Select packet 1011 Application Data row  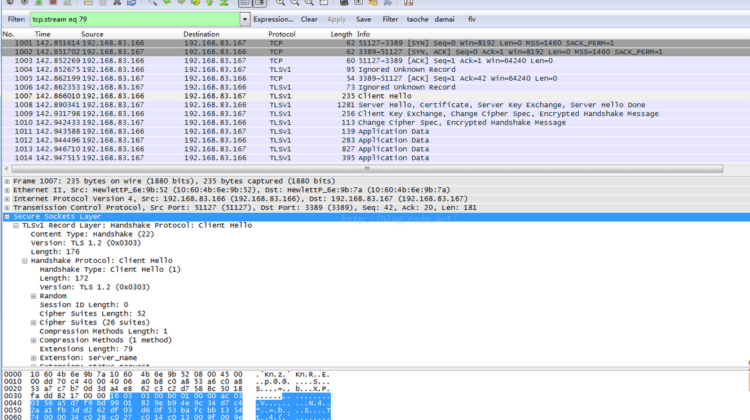[x=375, y=132]
